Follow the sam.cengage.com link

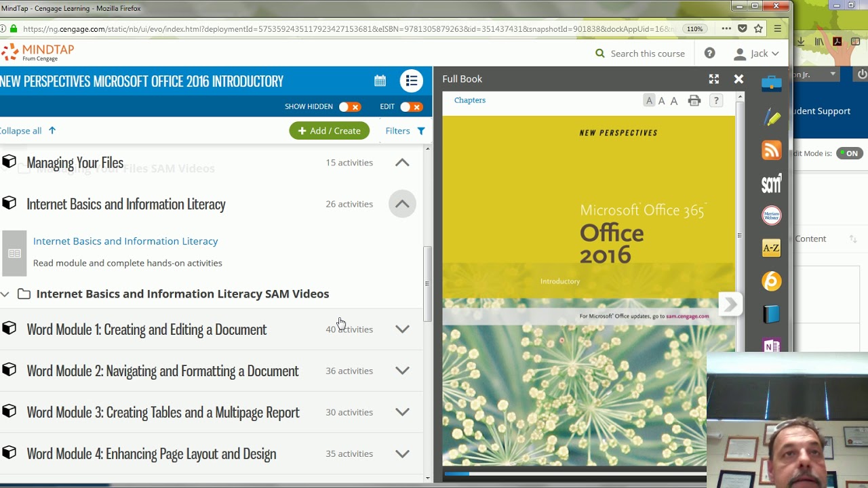tap(687, 317)
